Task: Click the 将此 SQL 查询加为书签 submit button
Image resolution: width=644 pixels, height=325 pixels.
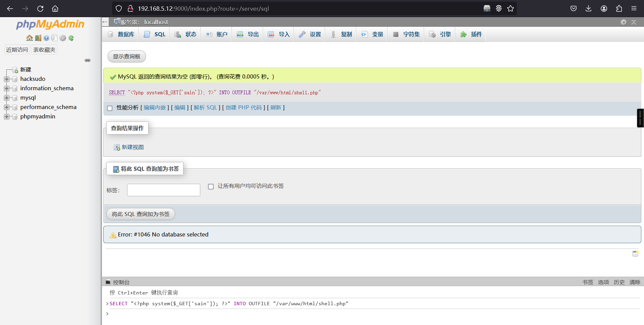Action: [141, 214]
